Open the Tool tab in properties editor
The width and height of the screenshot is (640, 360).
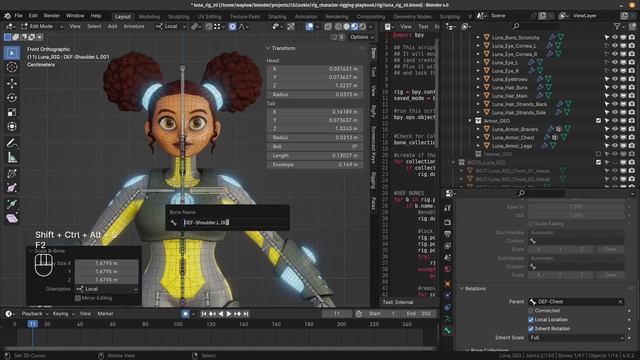point(447,208)
